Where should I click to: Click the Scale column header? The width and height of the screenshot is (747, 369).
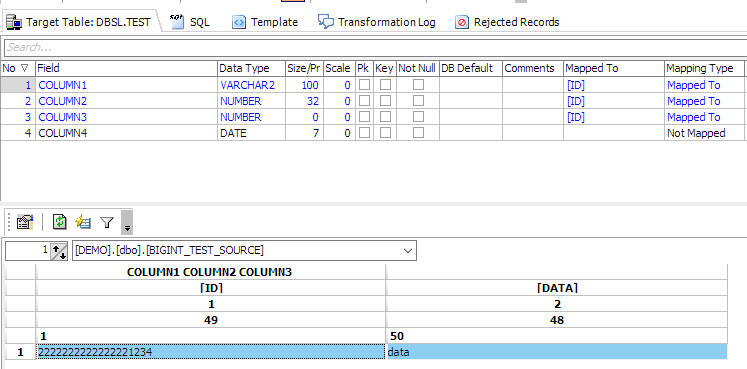(338, 69)
